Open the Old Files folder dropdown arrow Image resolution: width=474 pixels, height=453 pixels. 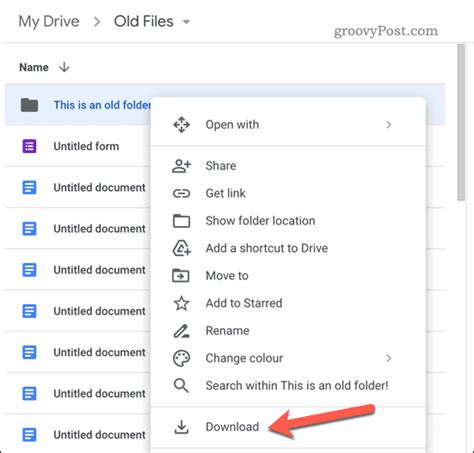pos(186,22)
